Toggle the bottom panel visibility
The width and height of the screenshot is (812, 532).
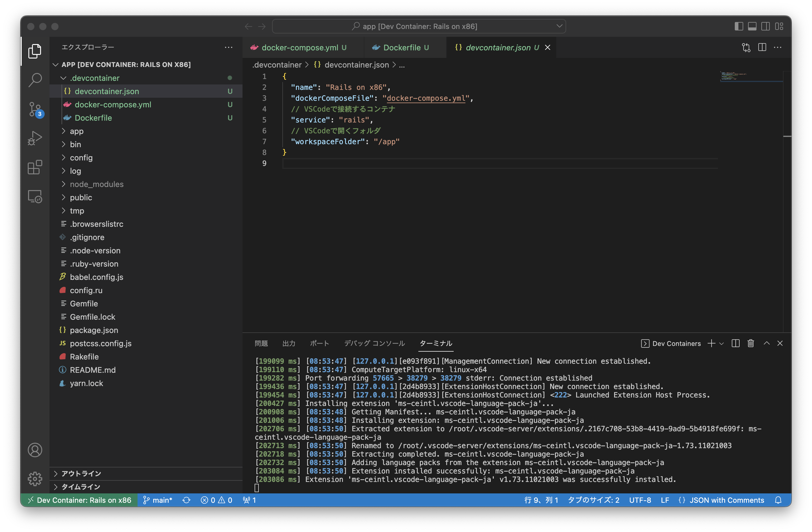coord(752,26)
